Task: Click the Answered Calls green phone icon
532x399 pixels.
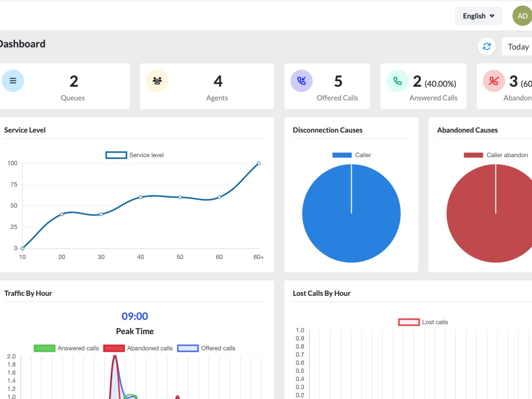Action: pyautogui.click(x=397, y=81)
